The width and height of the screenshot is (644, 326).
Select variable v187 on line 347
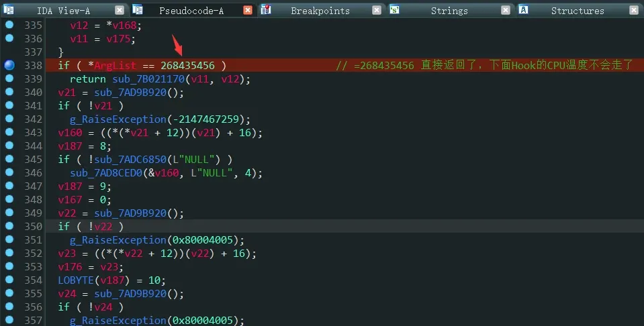70,186
